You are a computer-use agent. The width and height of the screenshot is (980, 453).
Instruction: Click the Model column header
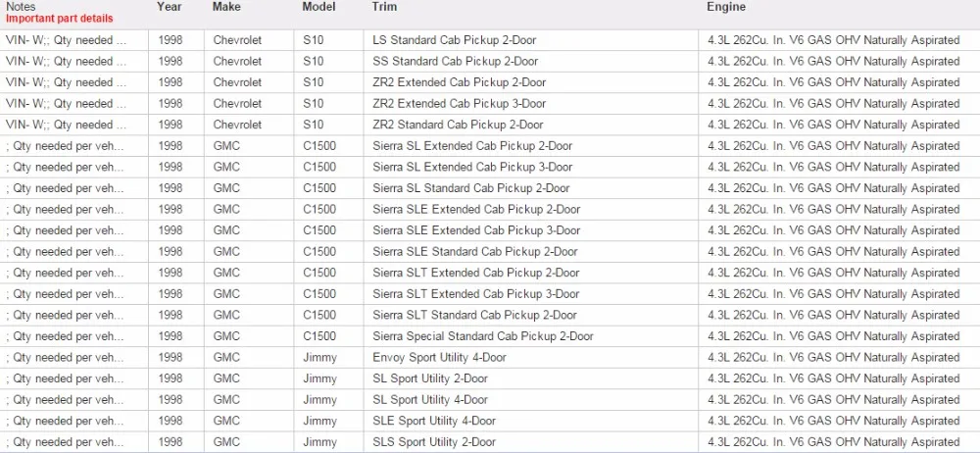pyautogui.click(x=318, y=7)
